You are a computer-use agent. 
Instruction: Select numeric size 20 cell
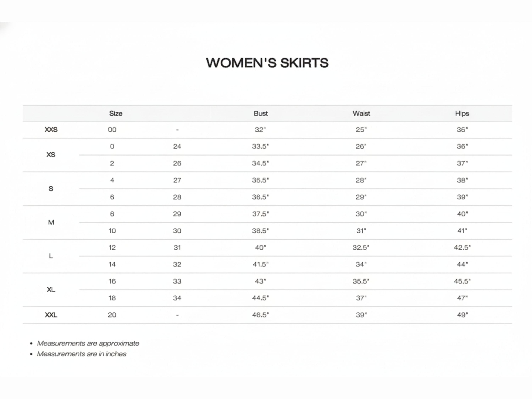click(112, 315)
